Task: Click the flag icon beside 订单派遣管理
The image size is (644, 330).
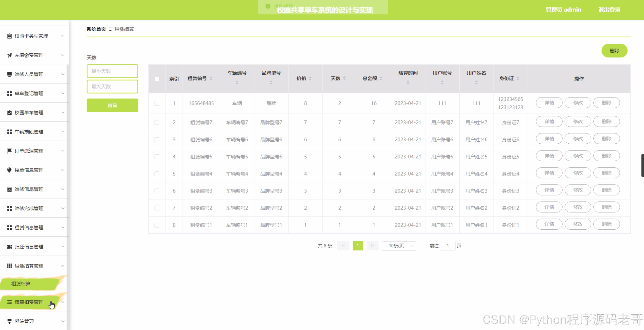Action: point(9,151)
